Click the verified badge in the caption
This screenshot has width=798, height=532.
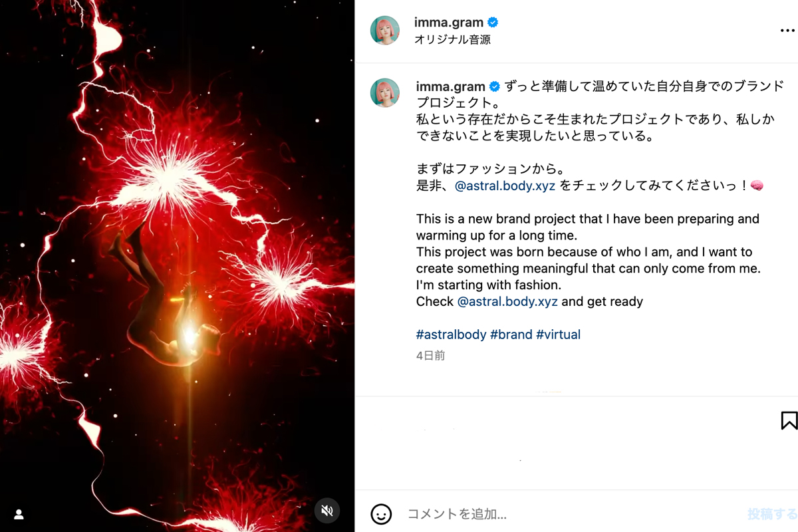pos(495,86)
